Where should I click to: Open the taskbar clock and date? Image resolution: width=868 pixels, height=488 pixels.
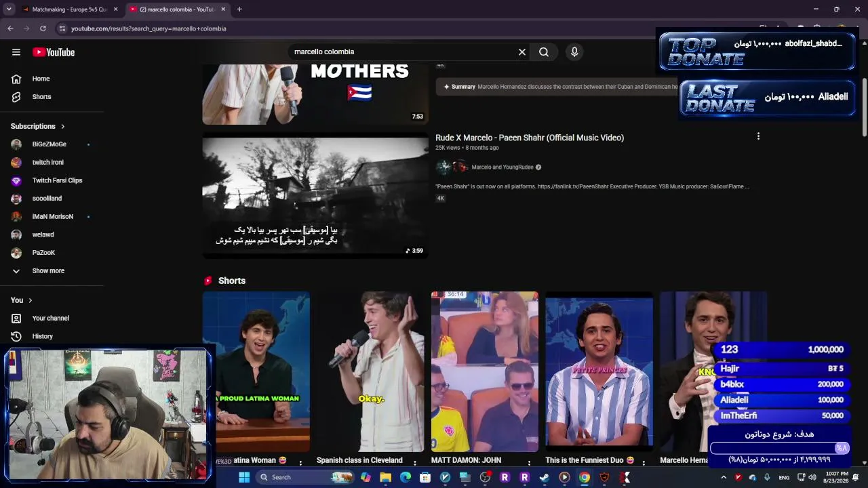click(x=837, y=477)
